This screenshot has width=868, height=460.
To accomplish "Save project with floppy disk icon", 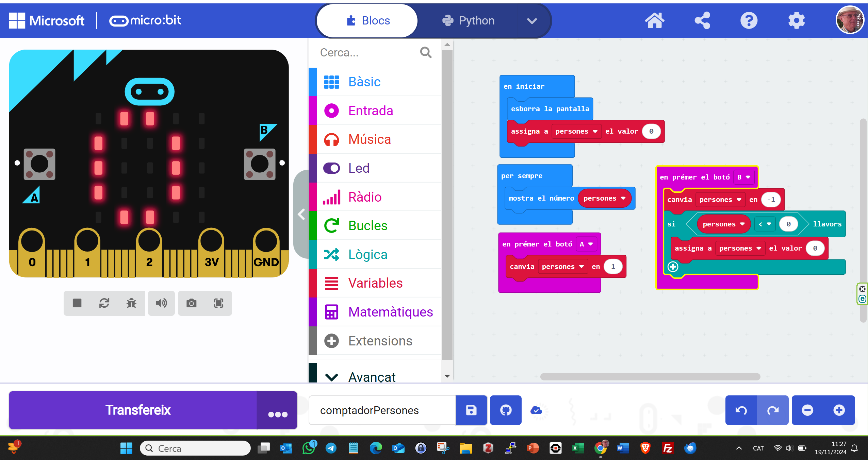I will [471, 410].
